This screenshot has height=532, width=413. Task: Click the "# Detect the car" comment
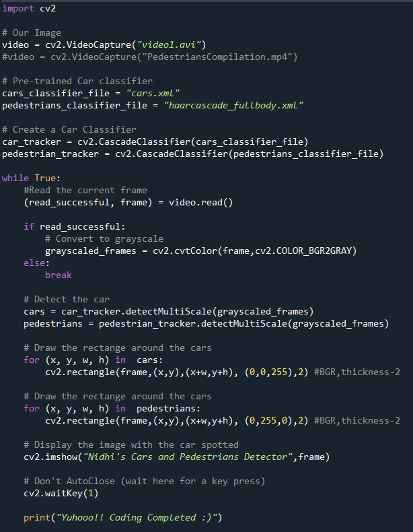tap(67, 299)
